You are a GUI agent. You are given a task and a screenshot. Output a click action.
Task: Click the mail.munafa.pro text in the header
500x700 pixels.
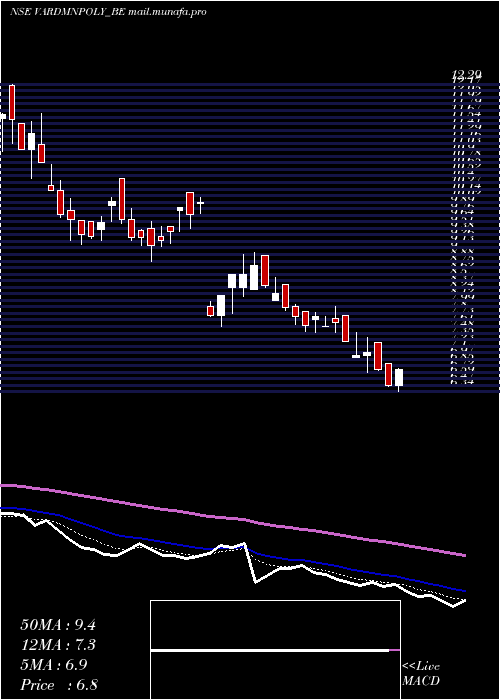167,12
